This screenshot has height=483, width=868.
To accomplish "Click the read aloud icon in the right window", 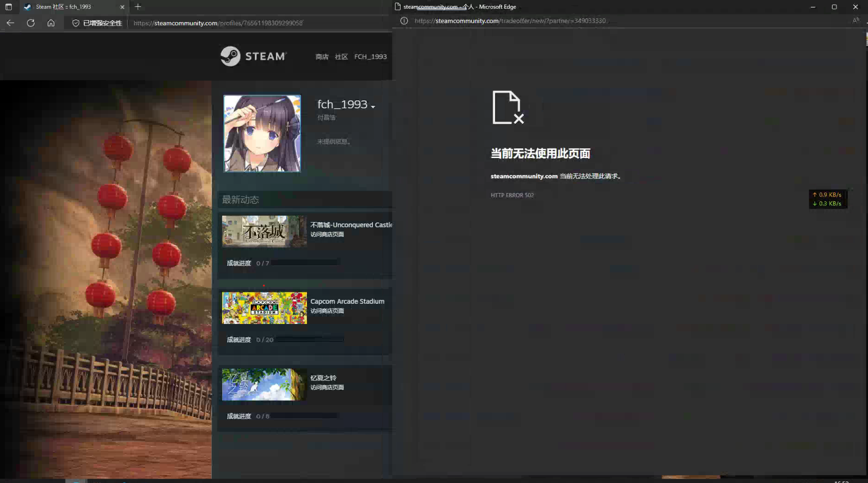I will pyautogui.click(x=856, y=20).
